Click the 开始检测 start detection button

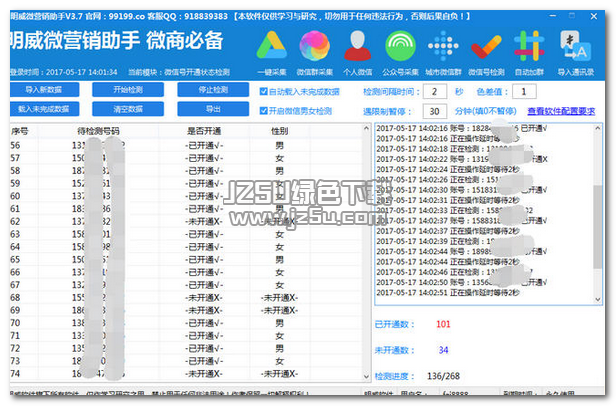128,90
